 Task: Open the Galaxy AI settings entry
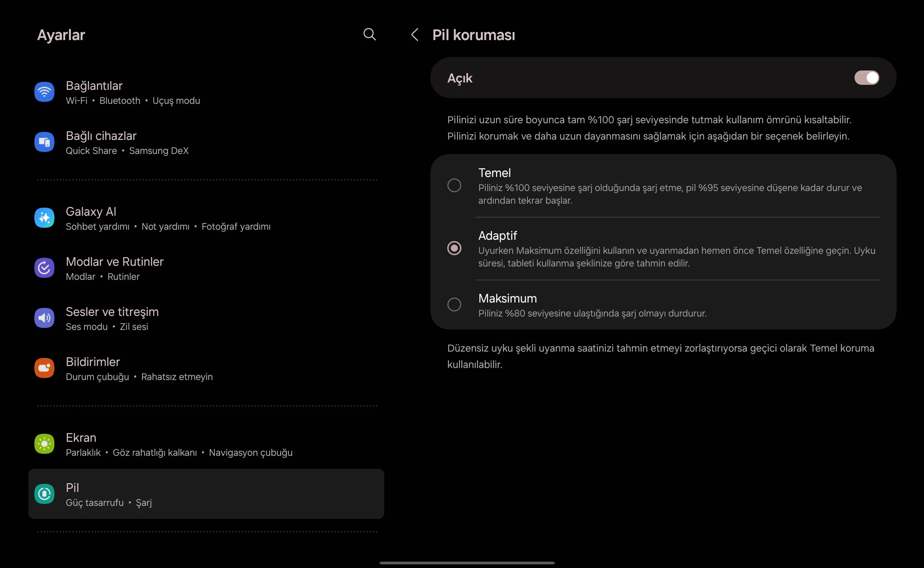[x=206, y=218]
